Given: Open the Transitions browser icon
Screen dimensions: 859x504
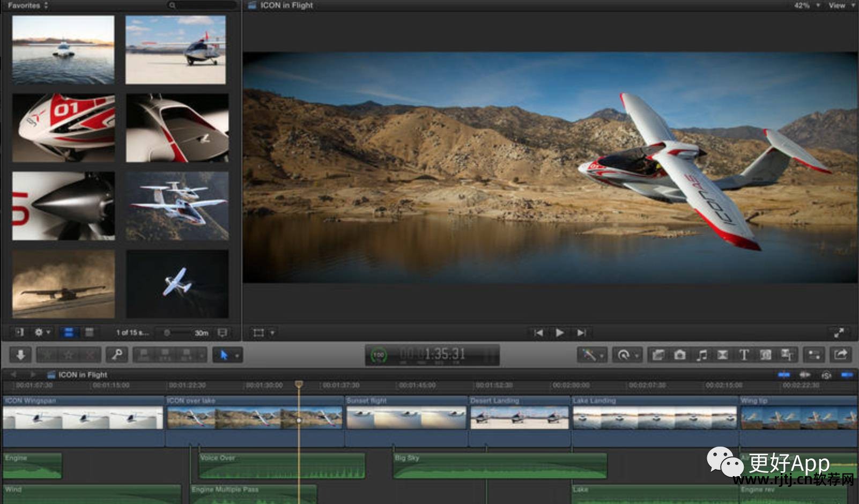Looking at the screenshot, I should [x=722, y=354].
